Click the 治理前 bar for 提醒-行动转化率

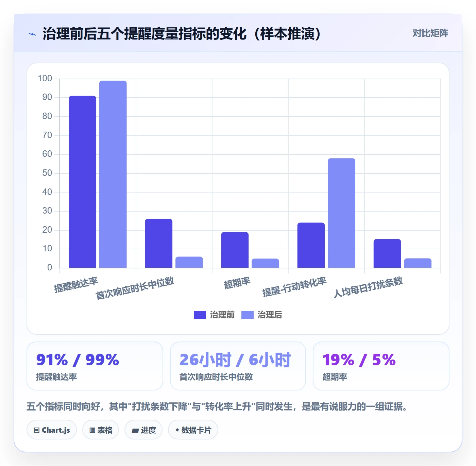(311, 245)
